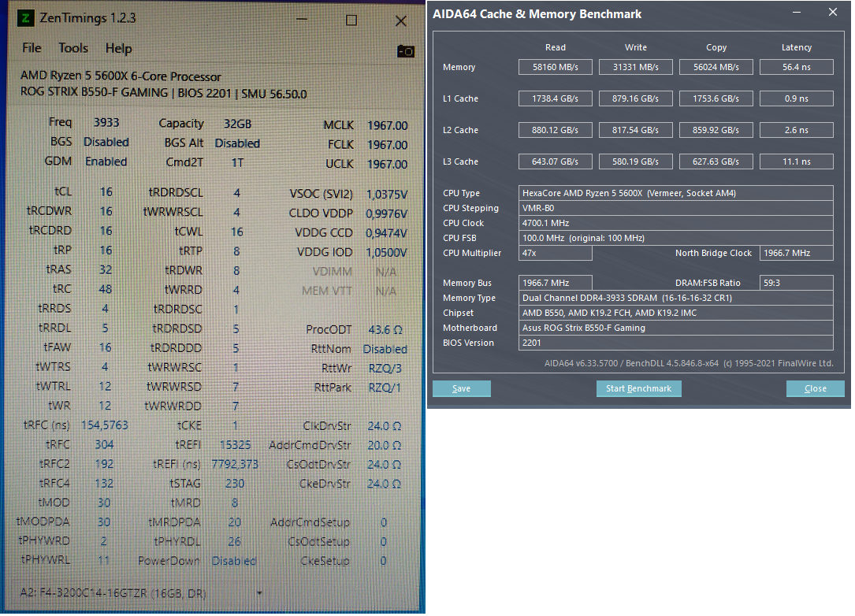Expand the A2 F4-3200C14-16GTZR module dropdown
This screenshot has height=616, width=855.
(x=259, y=592)
